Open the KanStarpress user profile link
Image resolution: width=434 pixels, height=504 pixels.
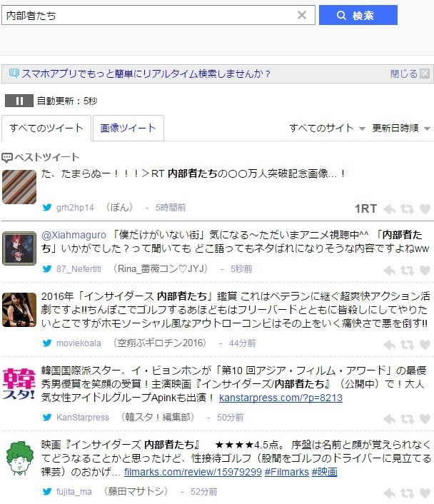83,418
